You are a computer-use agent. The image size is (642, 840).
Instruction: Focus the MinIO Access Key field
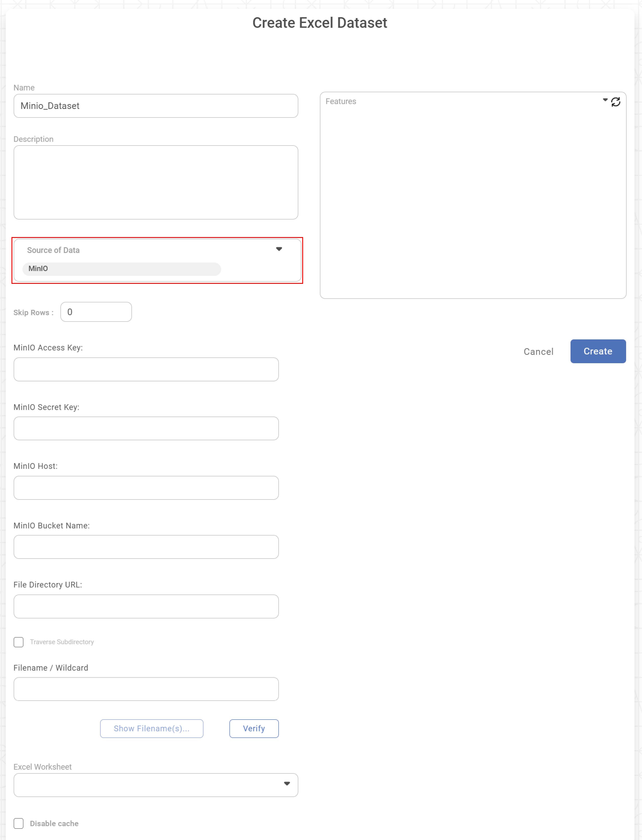pos(146,369)
